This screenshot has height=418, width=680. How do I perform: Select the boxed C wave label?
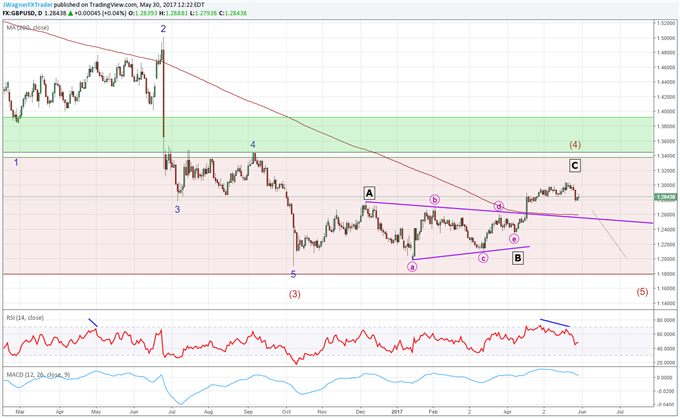575,166
